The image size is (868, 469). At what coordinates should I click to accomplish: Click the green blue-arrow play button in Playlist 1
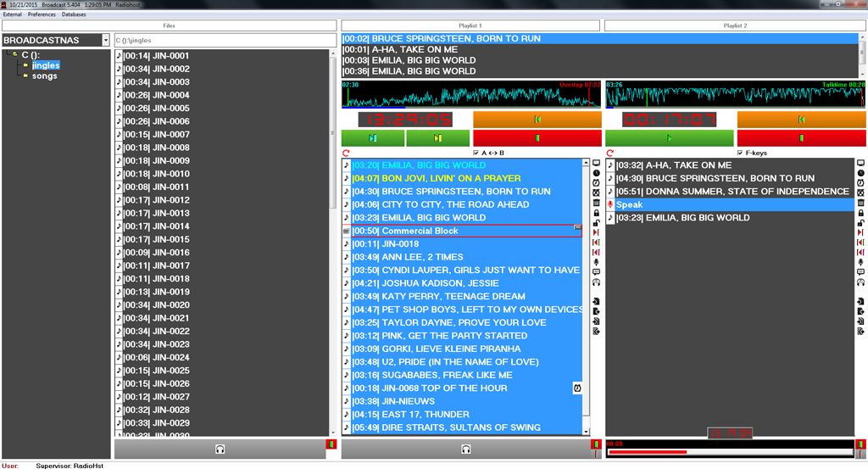click(373, 138)
